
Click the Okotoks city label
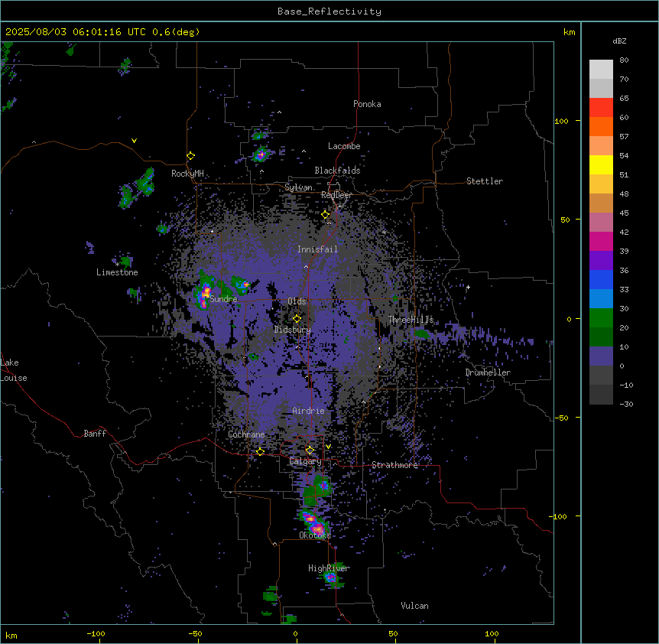(315, 535)
